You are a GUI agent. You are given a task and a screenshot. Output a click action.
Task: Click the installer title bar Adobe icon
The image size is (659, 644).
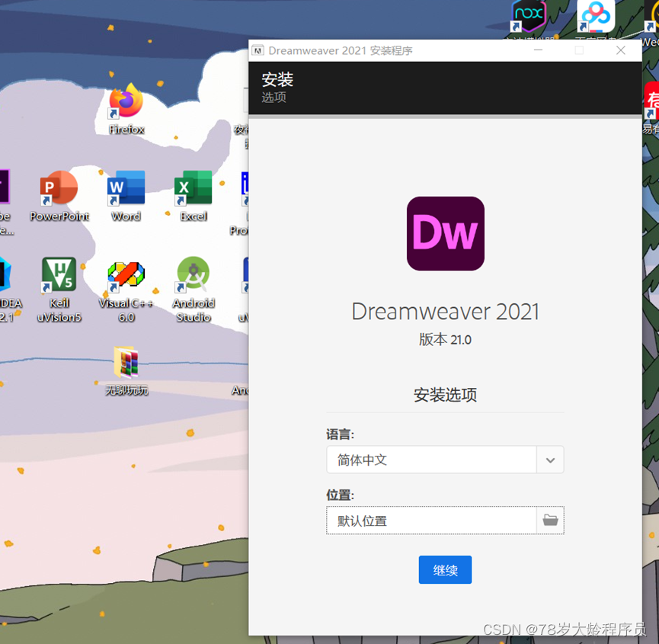[258, 50]
